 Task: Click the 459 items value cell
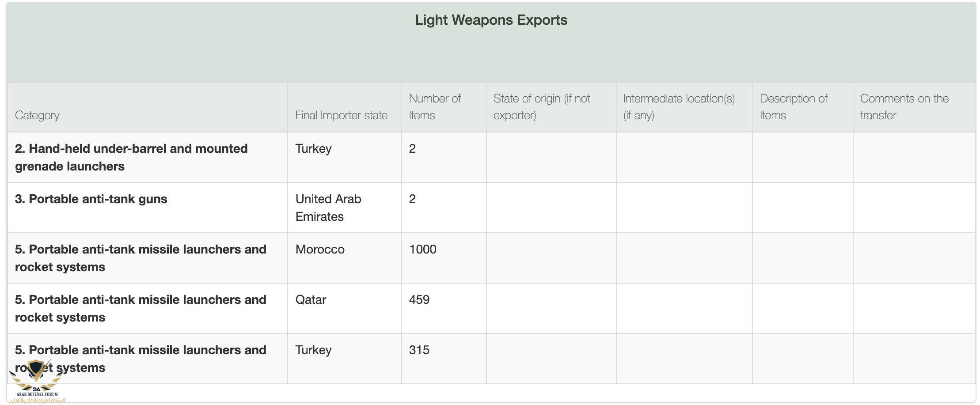[419, 300]
